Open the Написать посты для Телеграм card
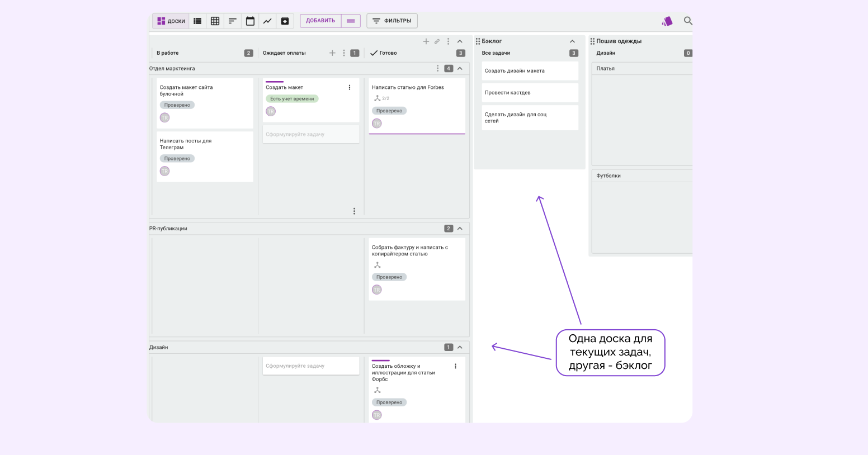The width and height of the screenshot is (868, 455). (x=205, y=157)
